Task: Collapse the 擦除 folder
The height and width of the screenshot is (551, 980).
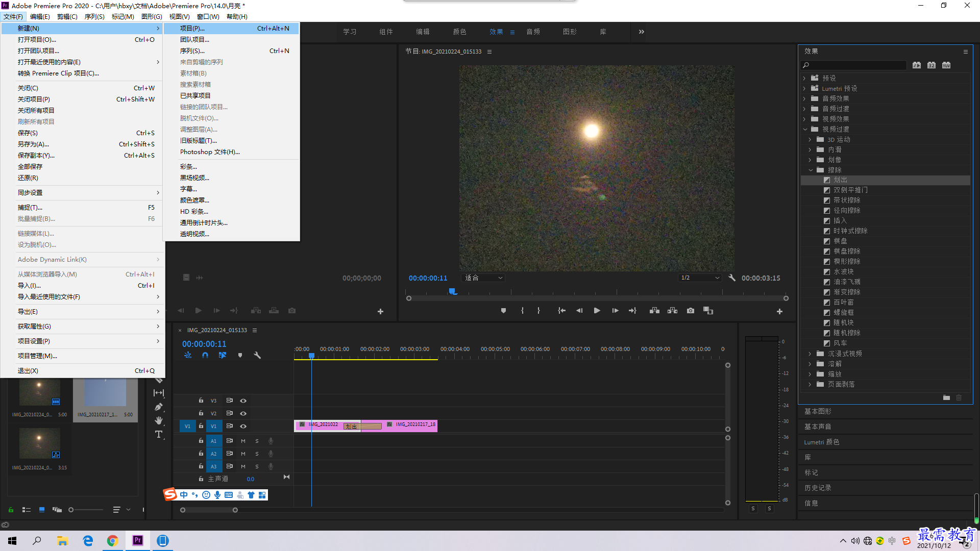Action: click(x=811, y=170)
